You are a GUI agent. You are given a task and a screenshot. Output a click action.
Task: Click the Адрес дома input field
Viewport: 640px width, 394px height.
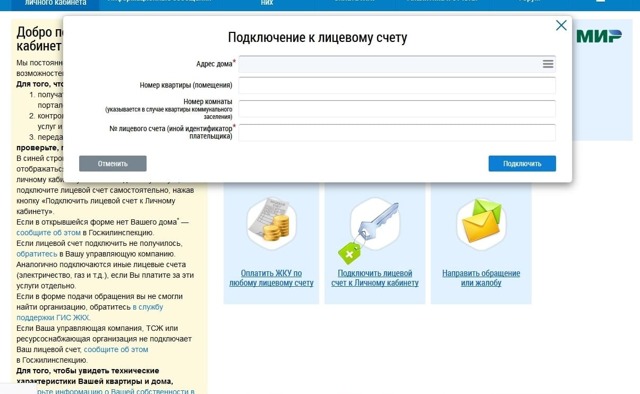pyautogui.click(x=397, y=64)
